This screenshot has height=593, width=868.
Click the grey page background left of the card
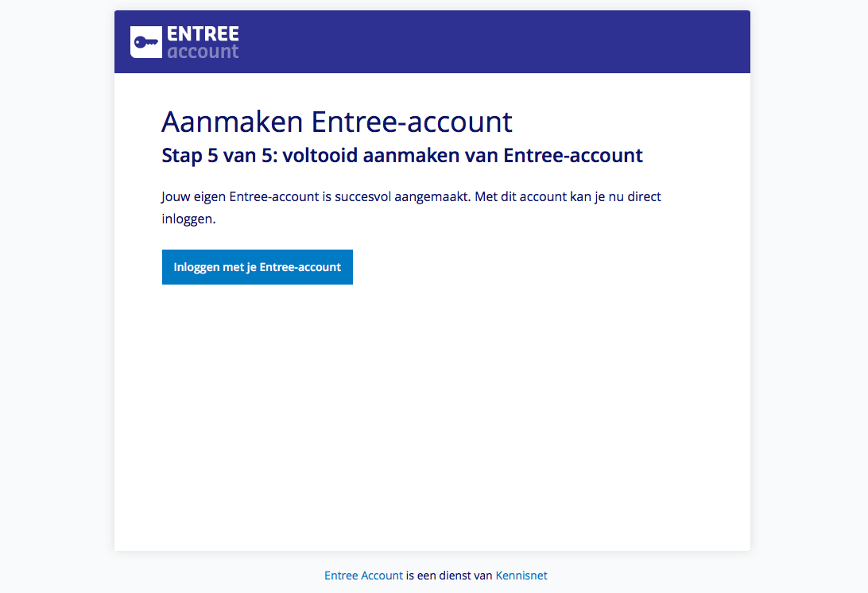point(56,277)
